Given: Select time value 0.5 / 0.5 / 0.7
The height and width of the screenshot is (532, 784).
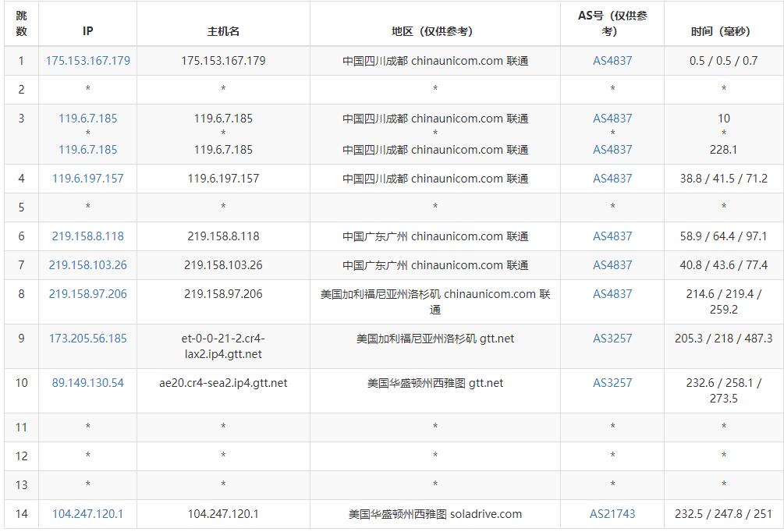Looking at the screenshot, I should 723,61.
